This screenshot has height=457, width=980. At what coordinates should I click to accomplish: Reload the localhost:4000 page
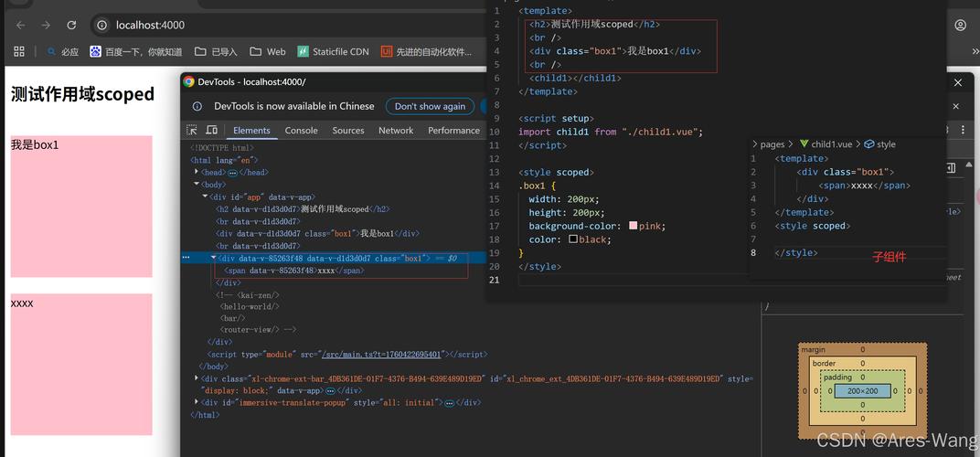(71, 25)
